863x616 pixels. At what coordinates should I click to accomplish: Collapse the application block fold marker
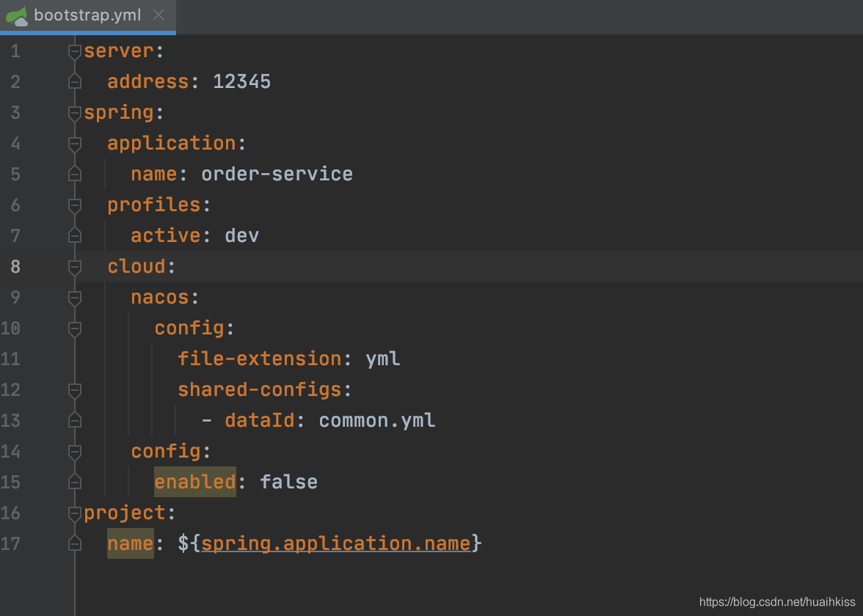(75, 144)
